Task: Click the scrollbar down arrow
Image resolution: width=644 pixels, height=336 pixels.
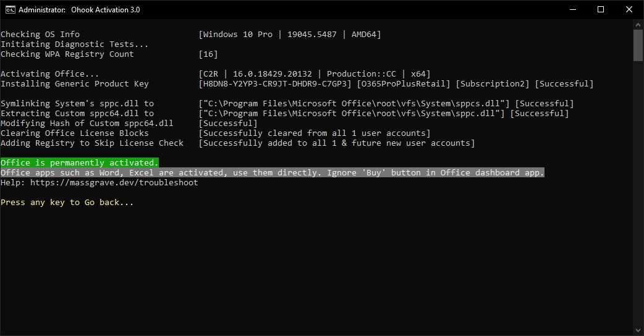Action: (x=638, y=330)
